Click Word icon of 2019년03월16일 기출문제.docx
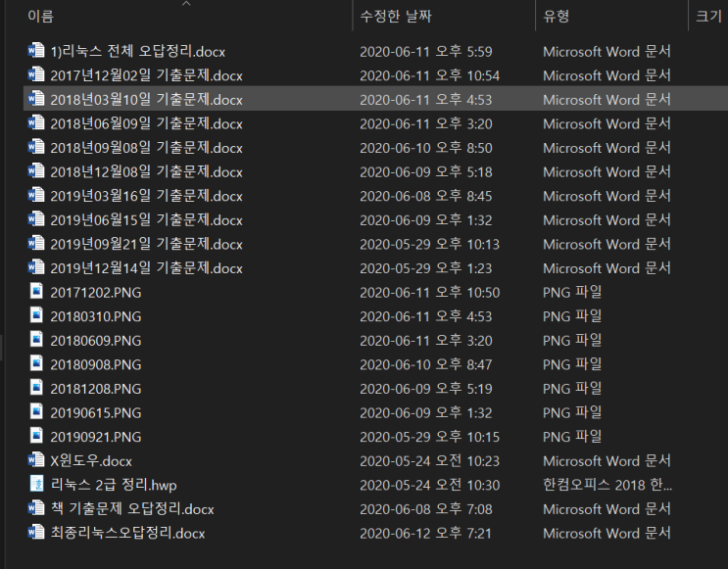728x569 pixels. [36, 196]
